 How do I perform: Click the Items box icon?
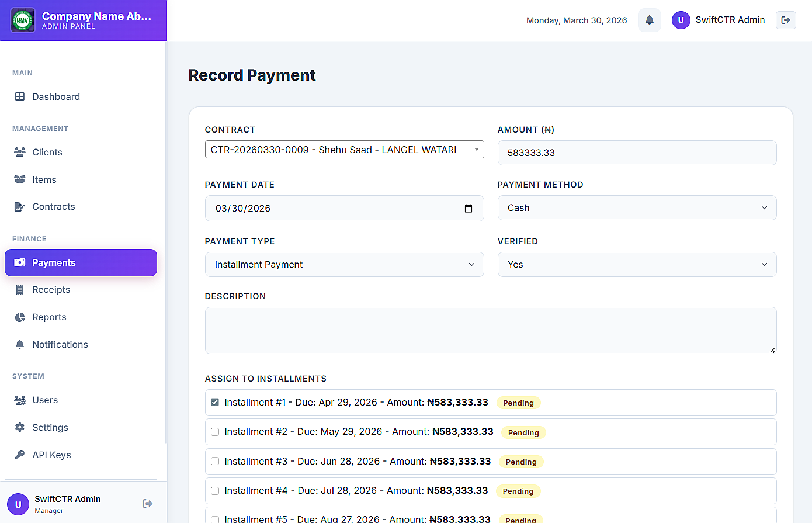pos(20,179)
